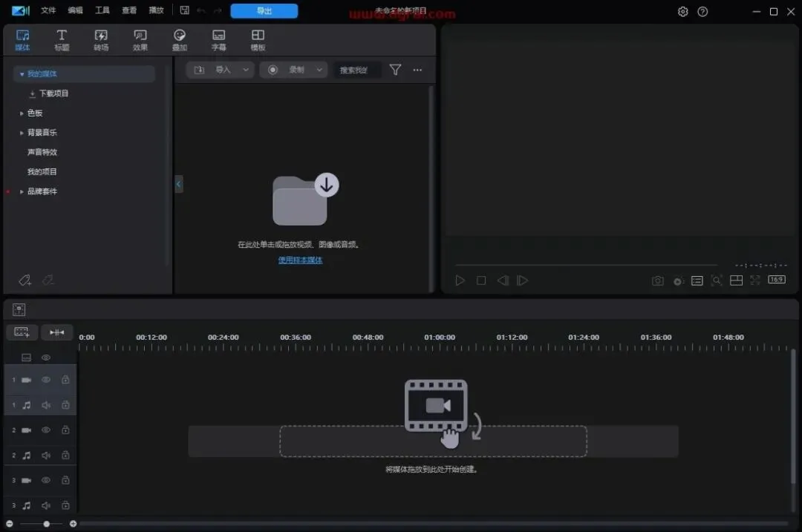This screenshot has height=532, width=802.
Task: Click the media library search field
Action: tap(357, 70)
